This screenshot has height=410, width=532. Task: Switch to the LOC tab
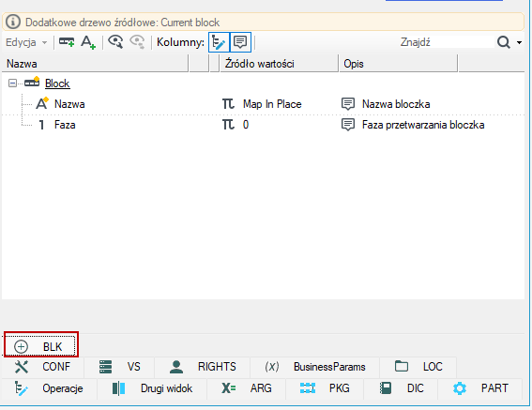418,367
